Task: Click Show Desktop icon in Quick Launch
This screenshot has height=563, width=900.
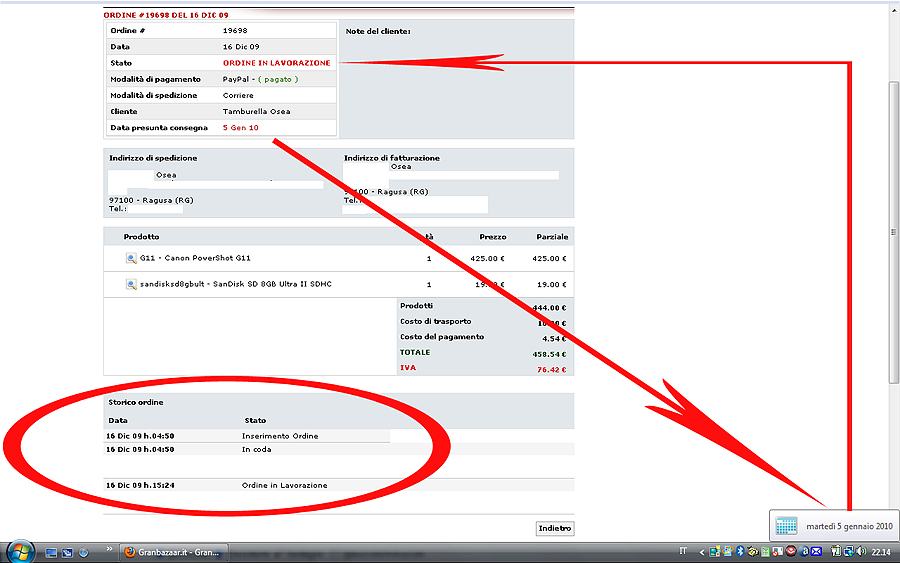Action: point(49,552)
